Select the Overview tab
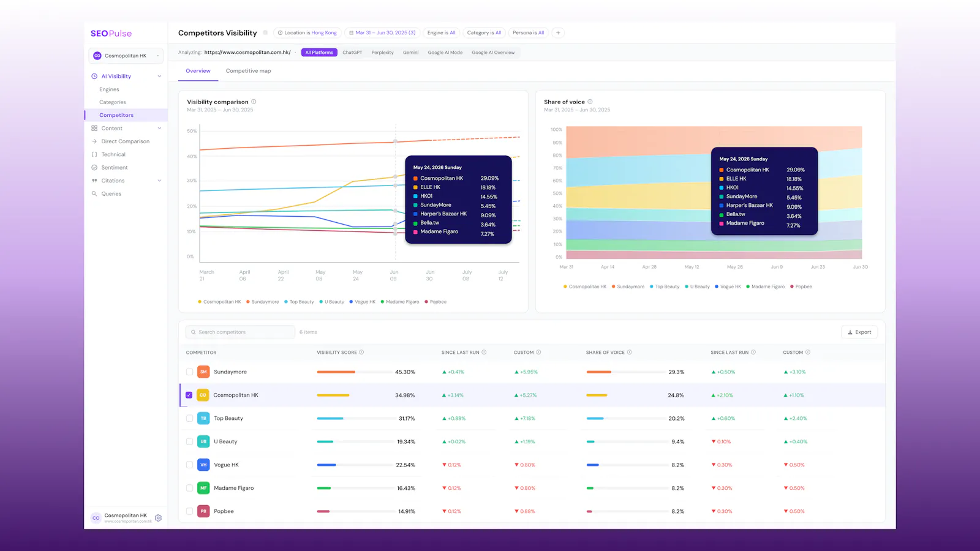 pos(198,71)
